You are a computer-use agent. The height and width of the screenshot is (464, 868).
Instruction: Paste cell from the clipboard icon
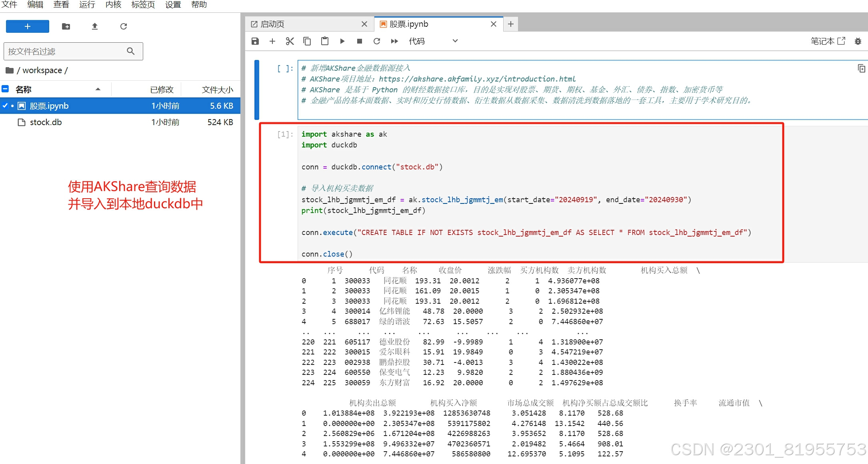[325, 41]
